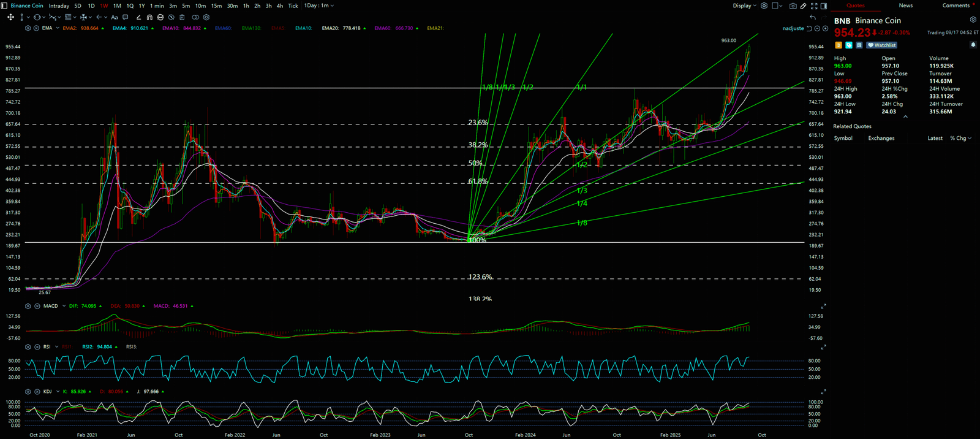Click the Binance Coin symbol name

(27, 6)
